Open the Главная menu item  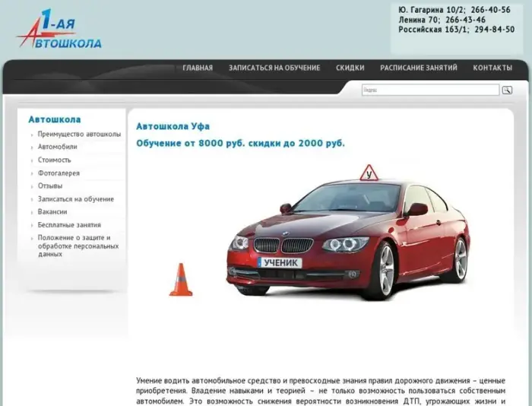click(x=198, y=68)
